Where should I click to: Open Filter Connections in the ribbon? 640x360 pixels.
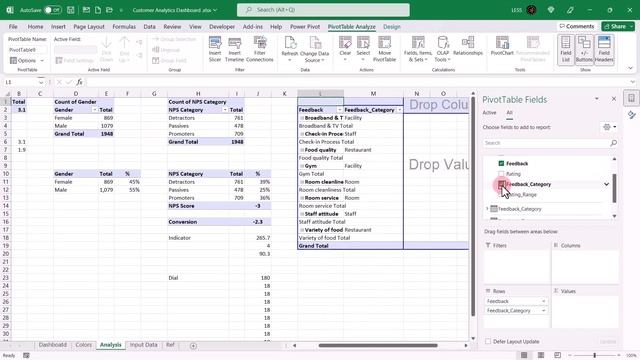[x=260, y=49]
